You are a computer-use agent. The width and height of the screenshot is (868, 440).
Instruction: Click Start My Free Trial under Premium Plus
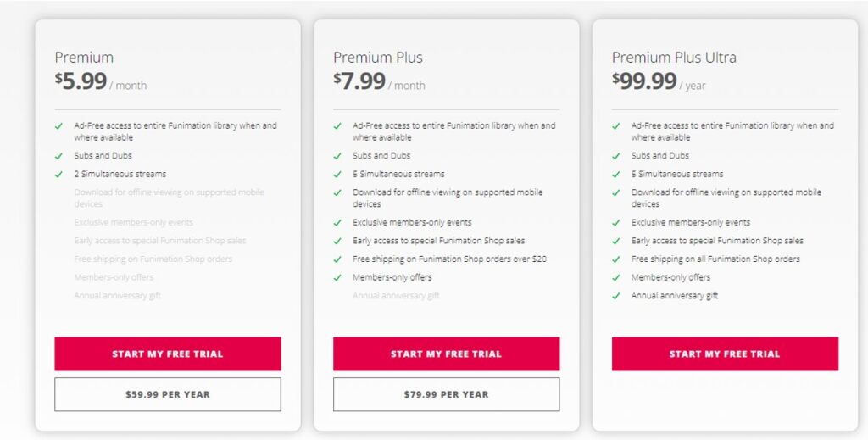446,354
